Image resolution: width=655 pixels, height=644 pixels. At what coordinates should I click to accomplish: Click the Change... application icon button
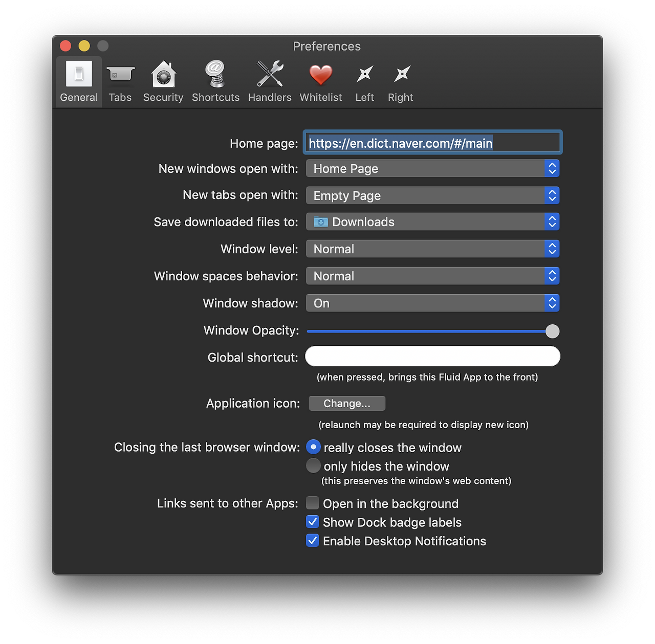click(347, 403)
